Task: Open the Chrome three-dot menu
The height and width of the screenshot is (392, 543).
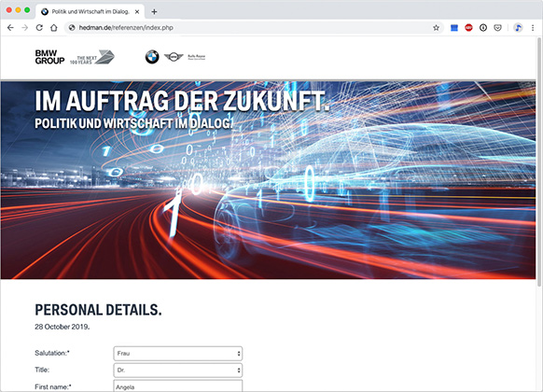Action: (533, 28)
